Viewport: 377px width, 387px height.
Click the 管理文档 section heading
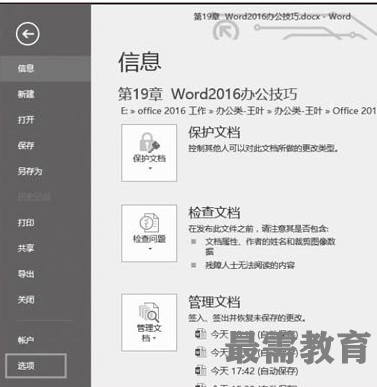pyautogui.click(x=214, y=302)
